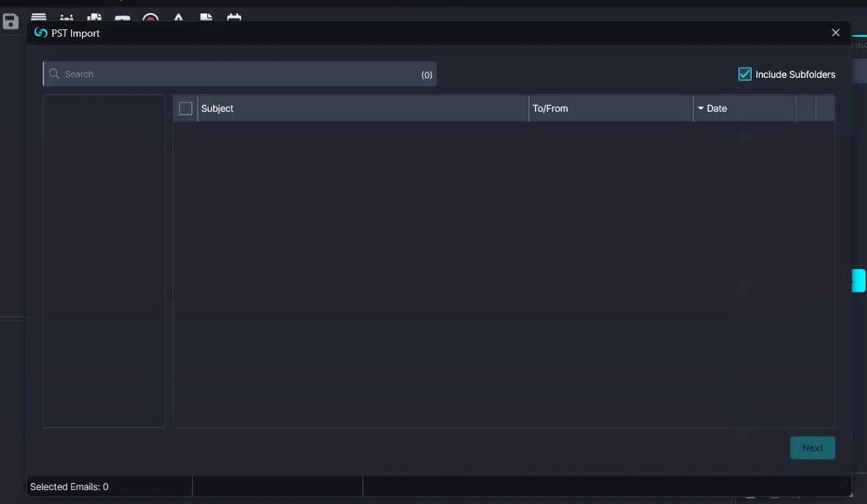
Task: Select the letter A text icon
Action: point(179,18)
